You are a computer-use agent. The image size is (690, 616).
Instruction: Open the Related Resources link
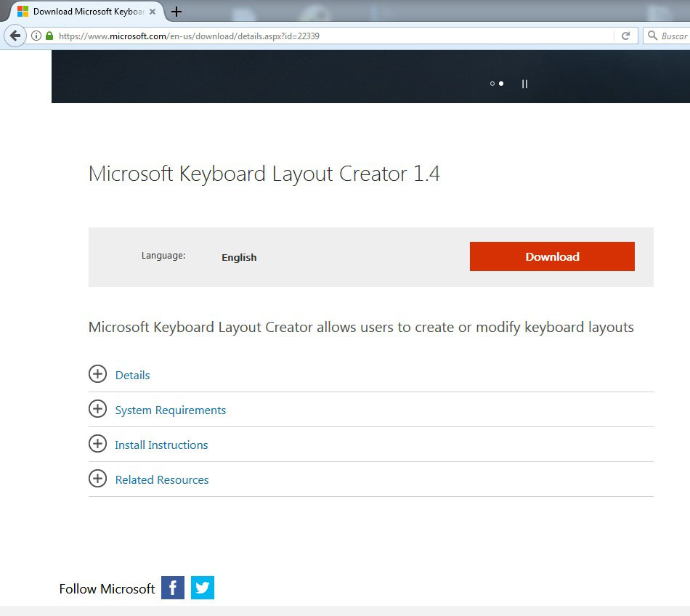click(161, 479)
